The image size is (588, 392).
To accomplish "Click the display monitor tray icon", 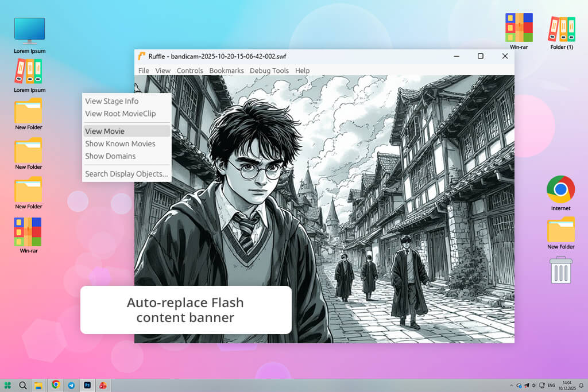I will click(x=542, y=386).
